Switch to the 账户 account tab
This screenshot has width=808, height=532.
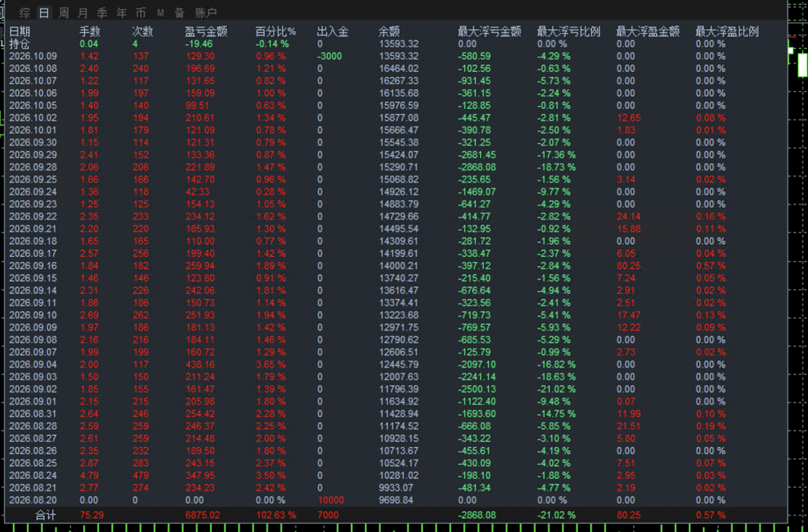click(x=205, y=13)
